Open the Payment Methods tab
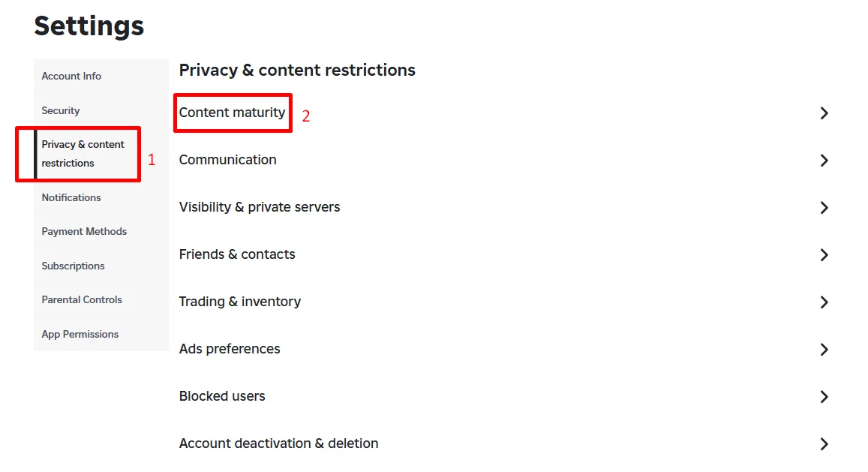Screen dimensions: 868x472 [84, 232]
